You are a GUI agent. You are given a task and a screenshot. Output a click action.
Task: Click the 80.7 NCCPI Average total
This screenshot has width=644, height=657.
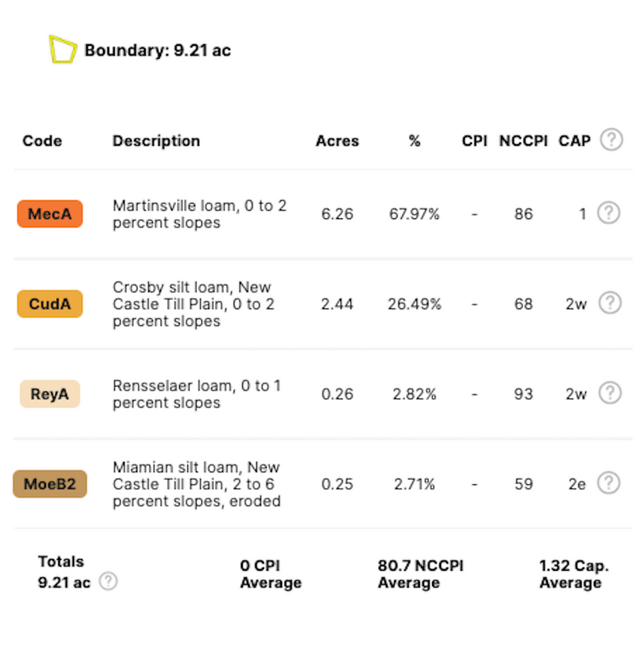pyautogui.click(x=421, y=574)
